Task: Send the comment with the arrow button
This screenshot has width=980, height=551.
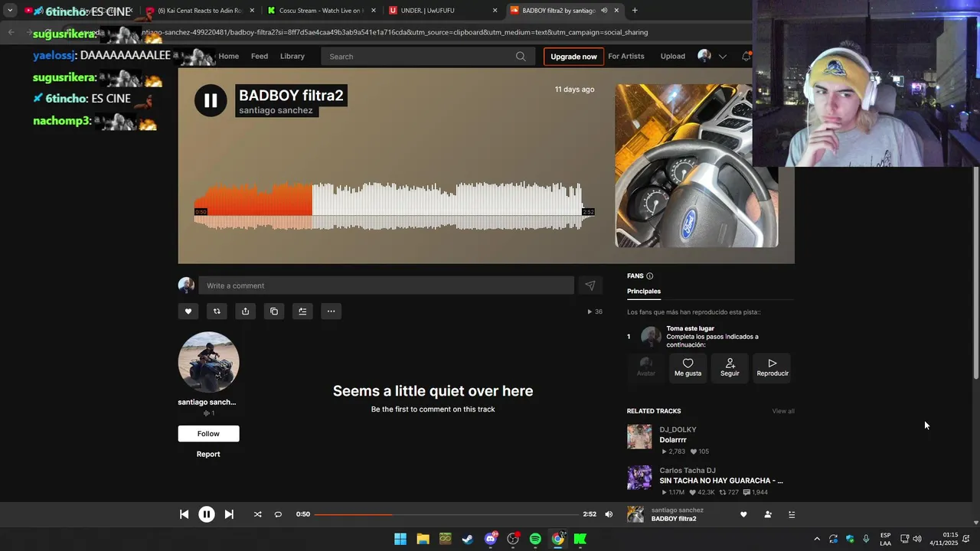Action: click(590, 285)
